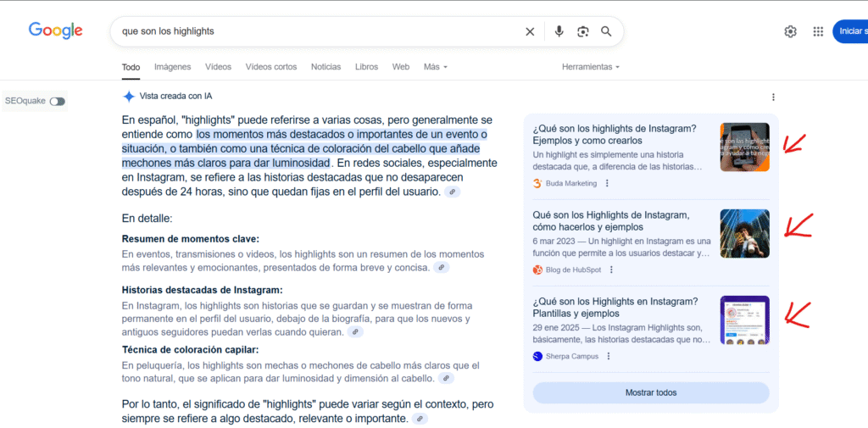
Task: Click the magnifying glass search icon
Action: (x=606, y=31)
